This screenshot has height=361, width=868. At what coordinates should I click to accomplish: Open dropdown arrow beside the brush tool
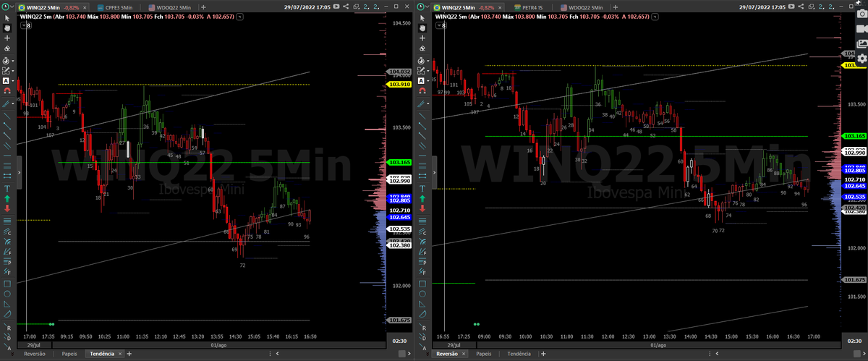[x=13, y=103]
